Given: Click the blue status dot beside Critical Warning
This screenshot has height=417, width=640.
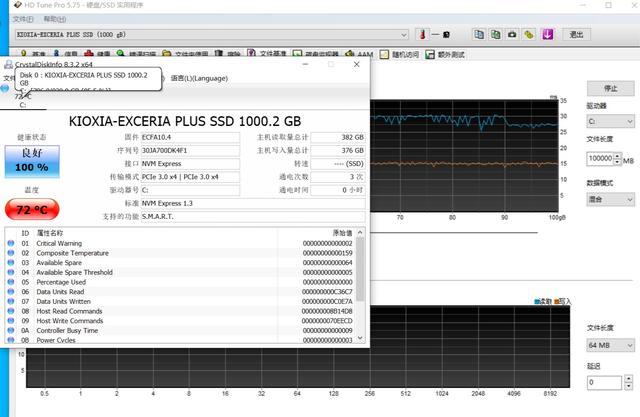Looking at the screenshot, I should [11, 243].
